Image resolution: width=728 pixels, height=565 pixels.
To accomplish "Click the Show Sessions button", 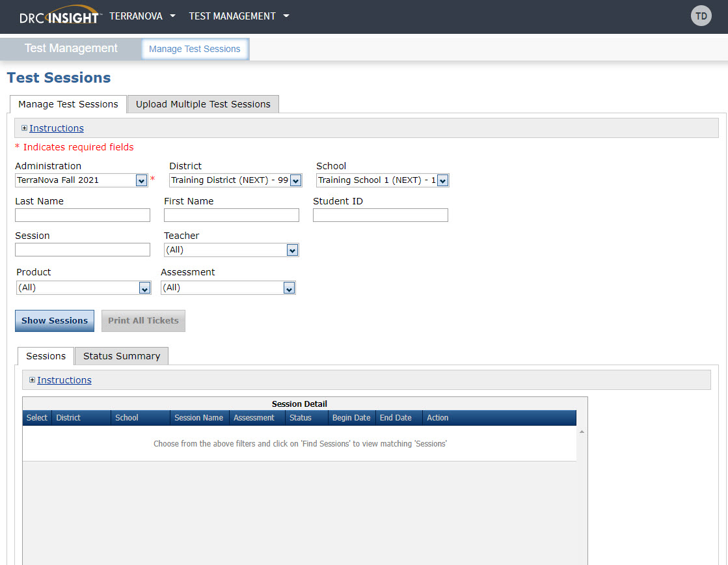I will point(54,320).
